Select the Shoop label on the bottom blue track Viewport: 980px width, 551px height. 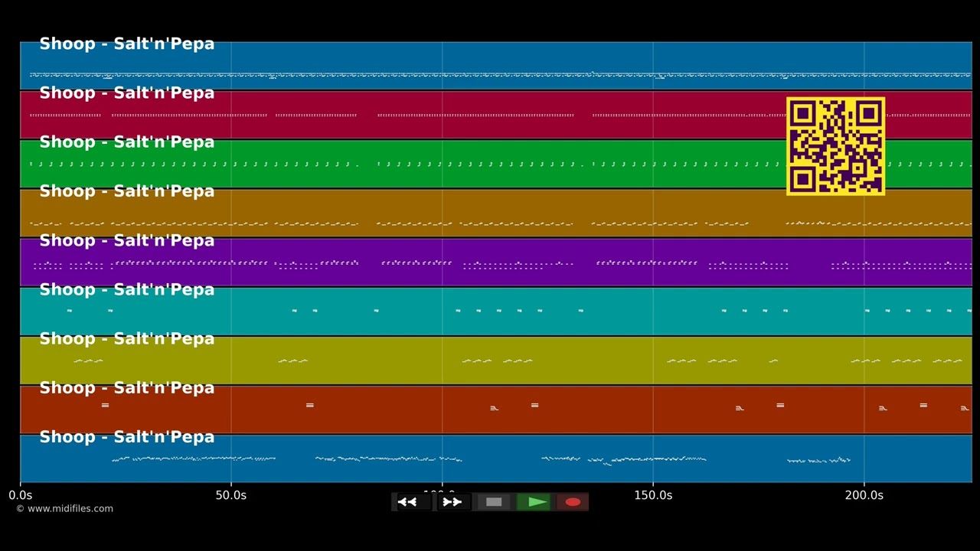click(127, 437)
